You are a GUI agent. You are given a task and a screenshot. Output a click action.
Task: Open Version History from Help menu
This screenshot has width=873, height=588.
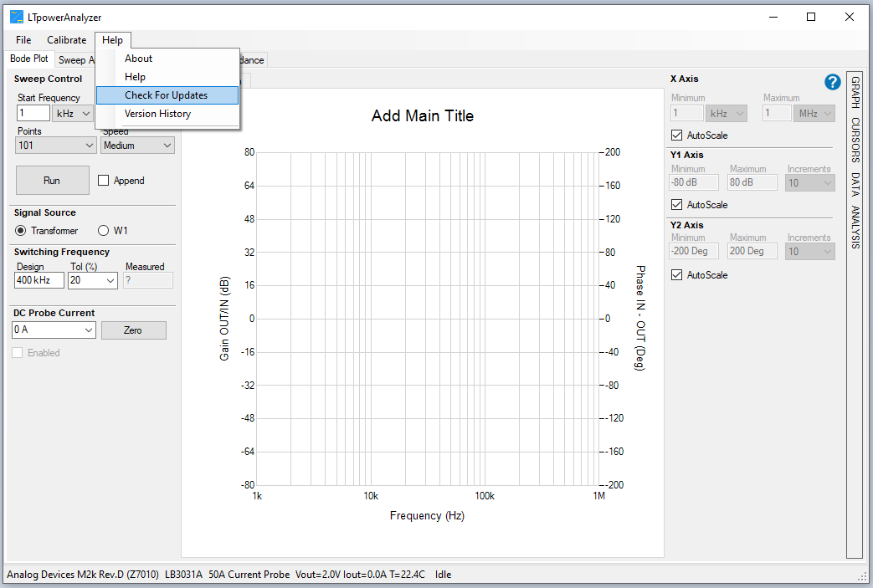coord(158,114)
